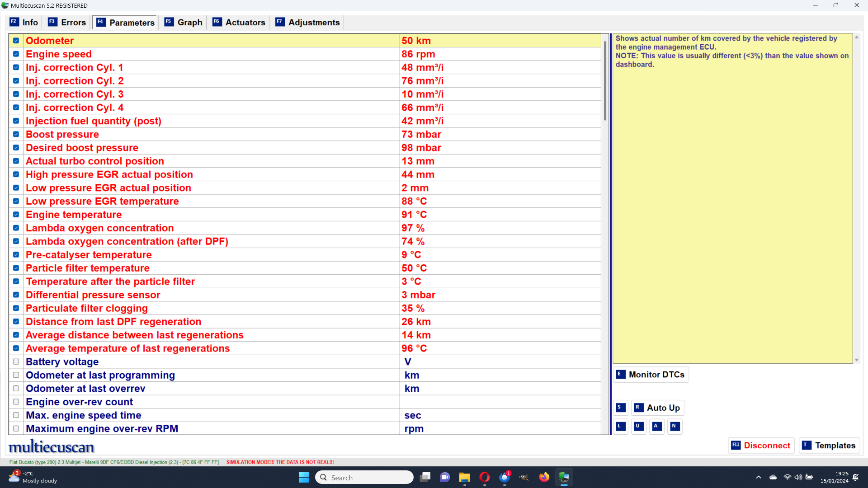Image resolution: width=868 pixels, height=488 pixels.
Task: Go to Adjustments tab
Action: pos(308,22)
